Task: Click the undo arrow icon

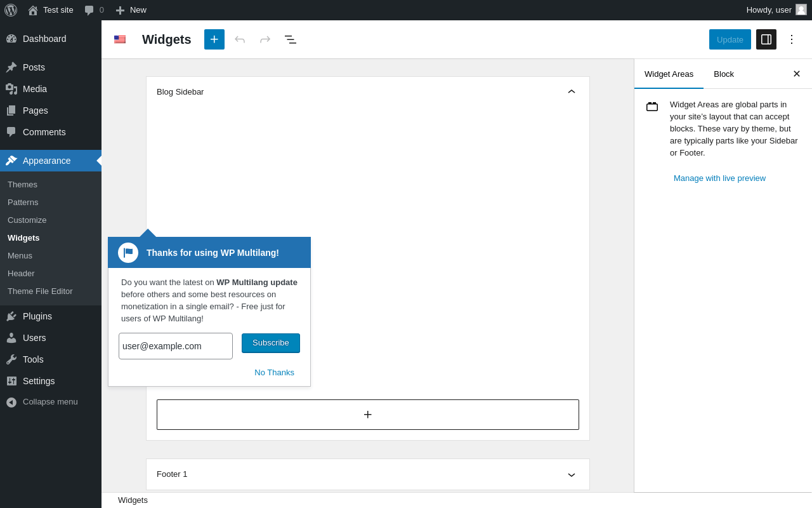Action: click(240, 39)
